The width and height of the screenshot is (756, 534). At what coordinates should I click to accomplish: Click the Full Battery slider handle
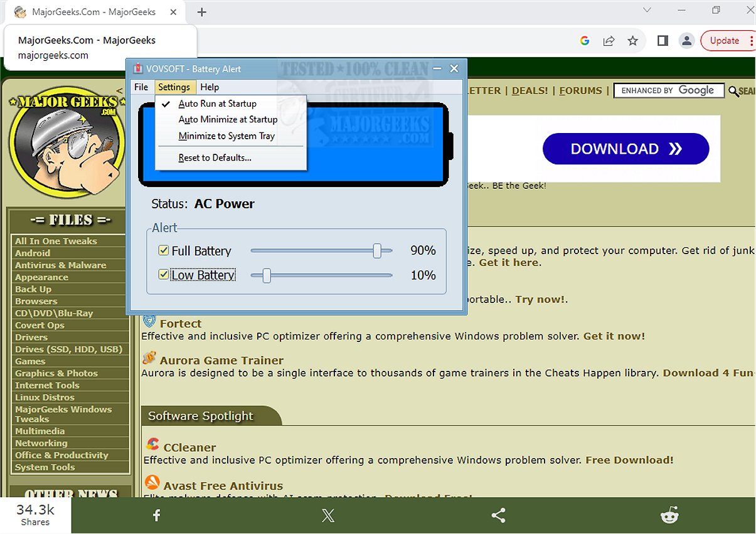[x=377, y=251]
